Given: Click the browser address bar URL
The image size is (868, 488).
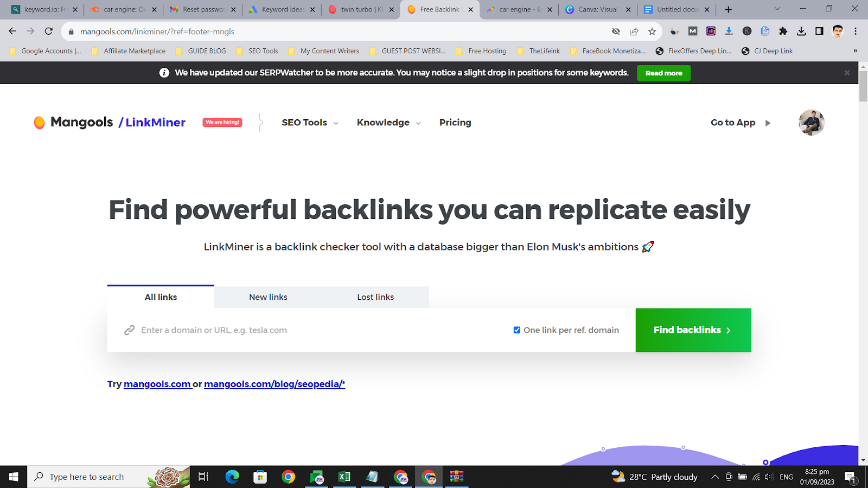Looking at the screenshot, I should 157,31.
